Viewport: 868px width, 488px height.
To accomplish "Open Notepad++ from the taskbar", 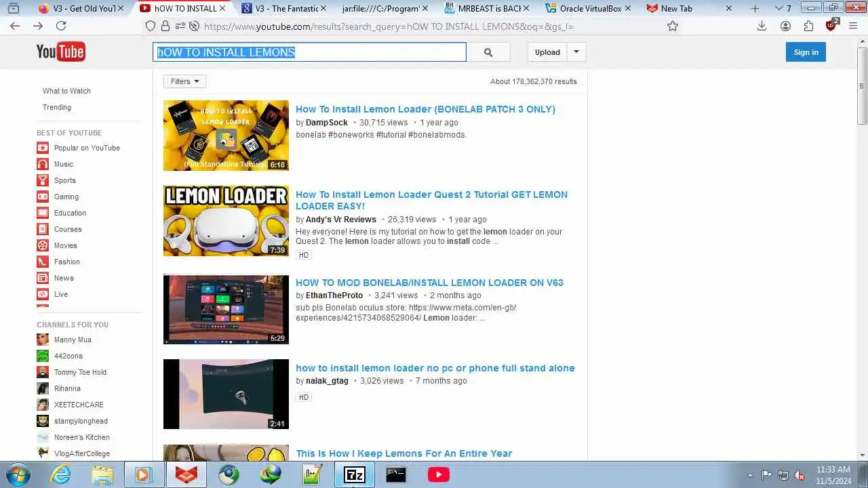I will (312, 474).
